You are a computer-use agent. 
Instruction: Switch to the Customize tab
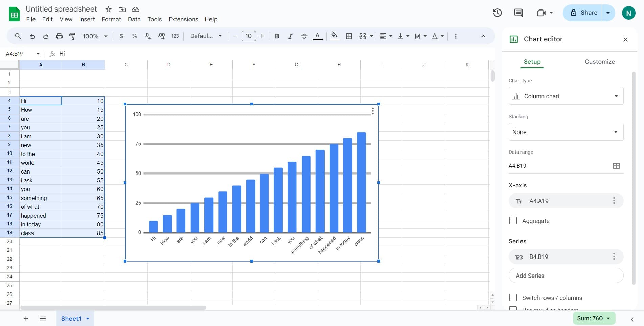pos(600,62)
